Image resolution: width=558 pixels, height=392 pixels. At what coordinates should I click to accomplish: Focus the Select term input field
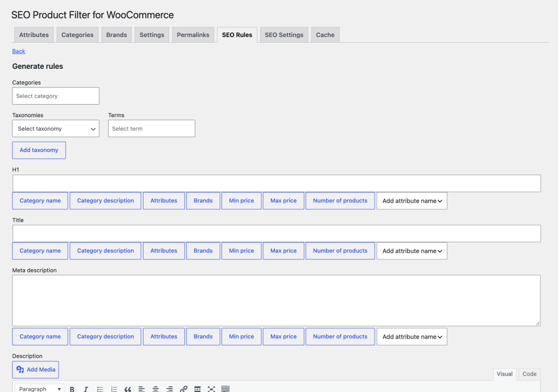click(151, 129)
